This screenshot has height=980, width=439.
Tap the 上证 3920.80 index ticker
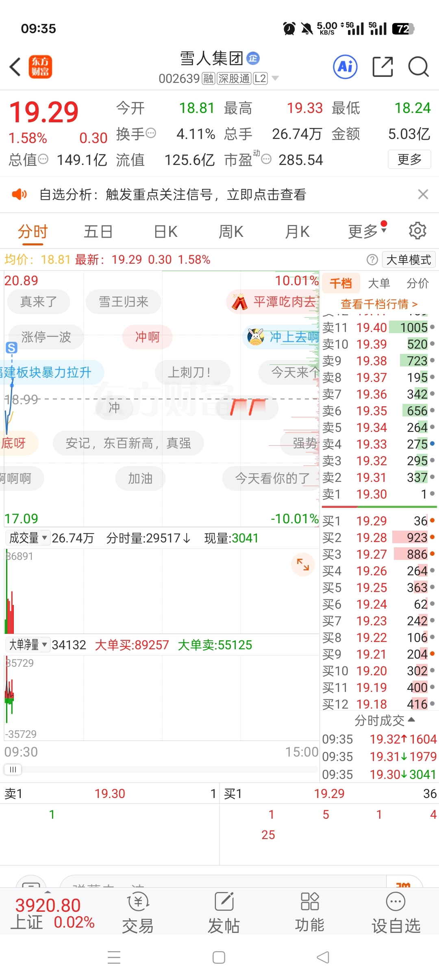pos(53,914)
